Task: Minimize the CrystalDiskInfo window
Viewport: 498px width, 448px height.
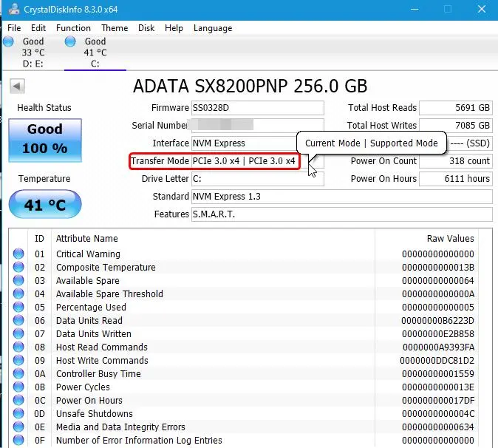Action: pyautogui.click(x=415, y=9)
